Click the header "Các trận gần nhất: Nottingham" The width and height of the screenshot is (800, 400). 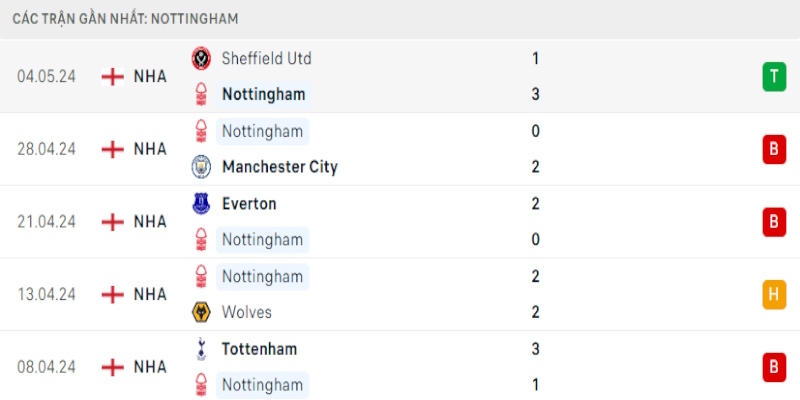(x=125, y=19)
